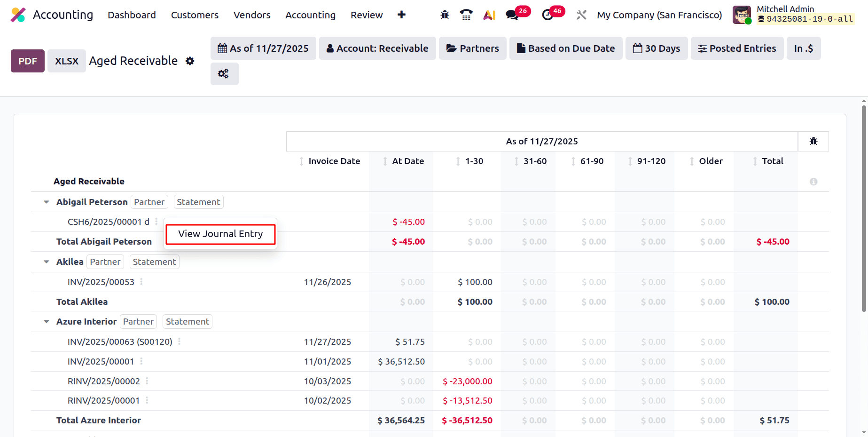Viewport: 868px width, 437px height.
Task: Click the info icon on Aged Receivable row
Action: coord(813,182)
